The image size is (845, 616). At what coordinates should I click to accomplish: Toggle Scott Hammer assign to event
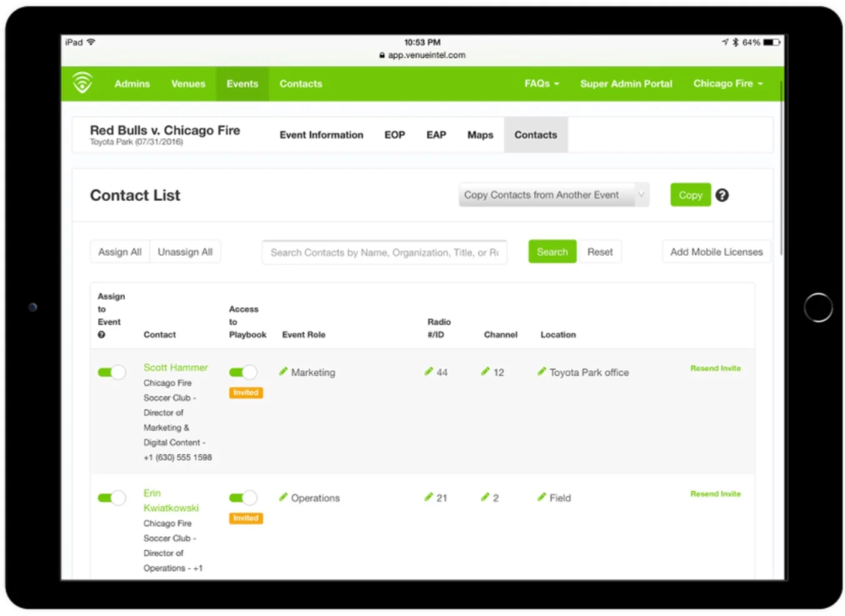tap(112, 373)
